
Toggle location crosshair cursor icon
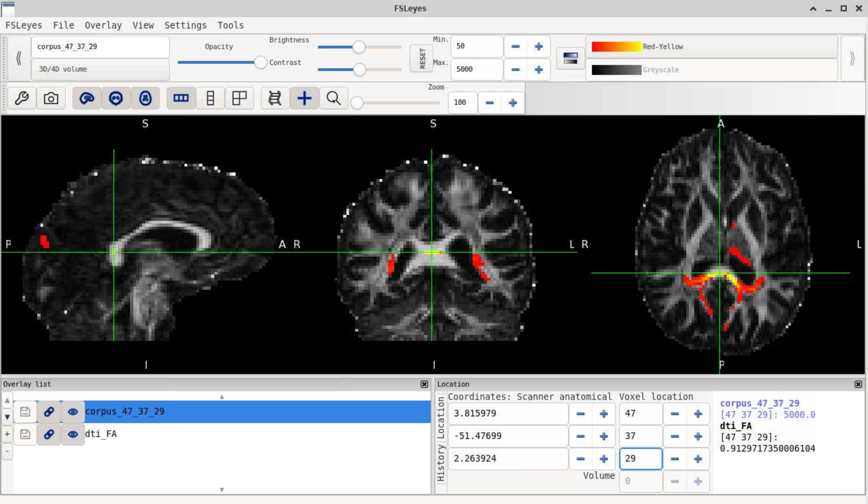coord(304,98)
